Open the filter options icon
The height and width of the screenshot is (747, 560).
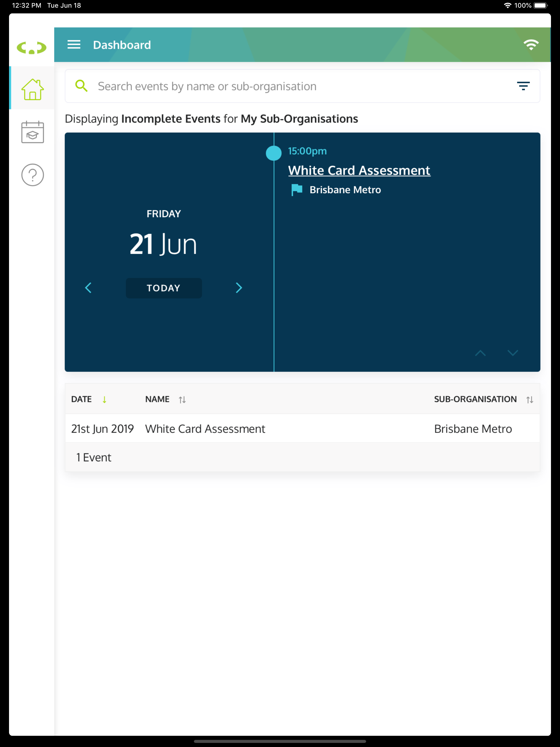point(523,86)
